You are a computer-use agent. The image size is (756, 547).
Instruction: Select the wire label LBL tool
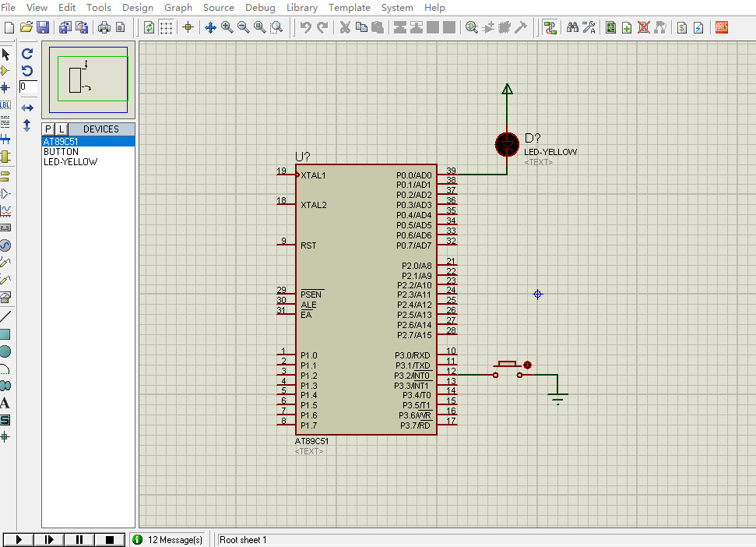pyautogui.click(x=5, y=104)
